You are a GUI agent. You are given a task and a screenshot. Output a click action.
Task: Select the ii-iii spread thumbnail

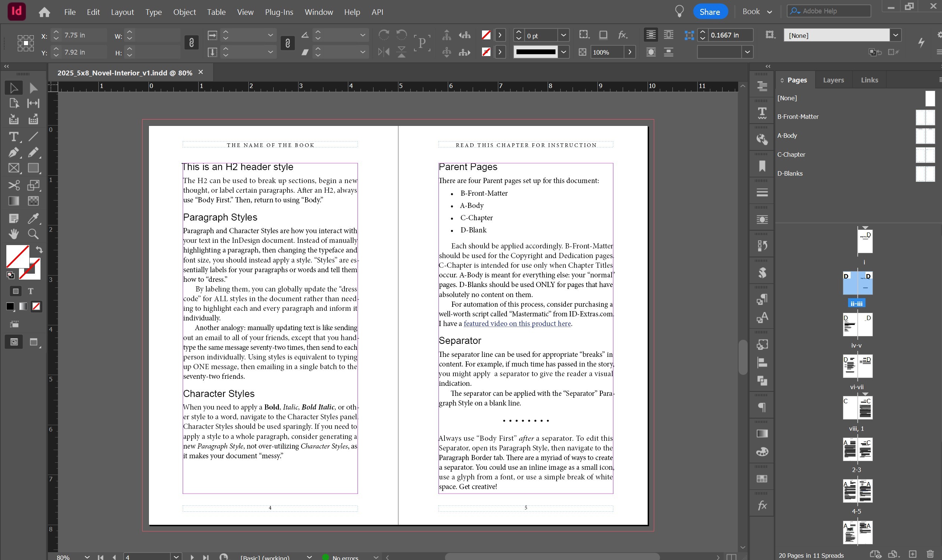[x=857, y=283]
